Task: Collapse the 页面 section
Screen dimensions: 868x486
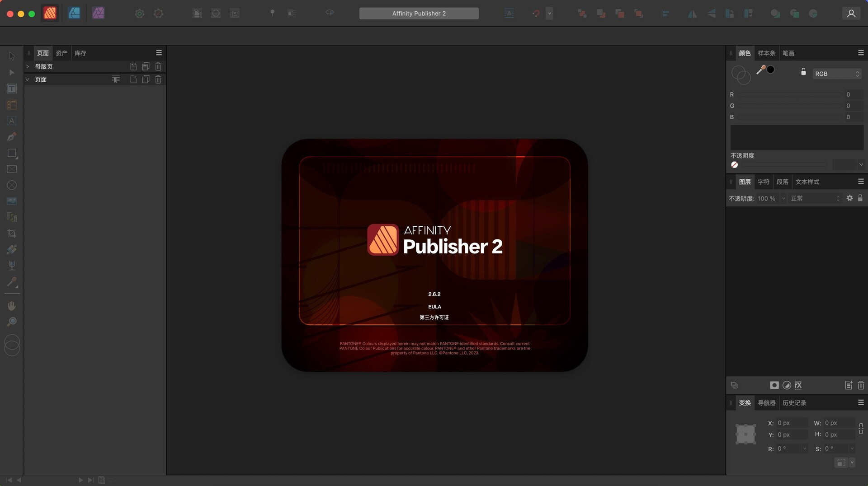Action: coord(27,79)
